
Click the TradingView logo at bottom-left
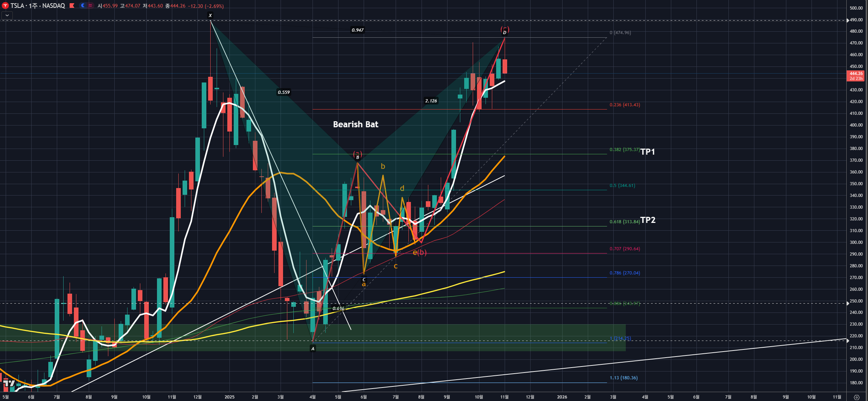[x=9, y=383]
